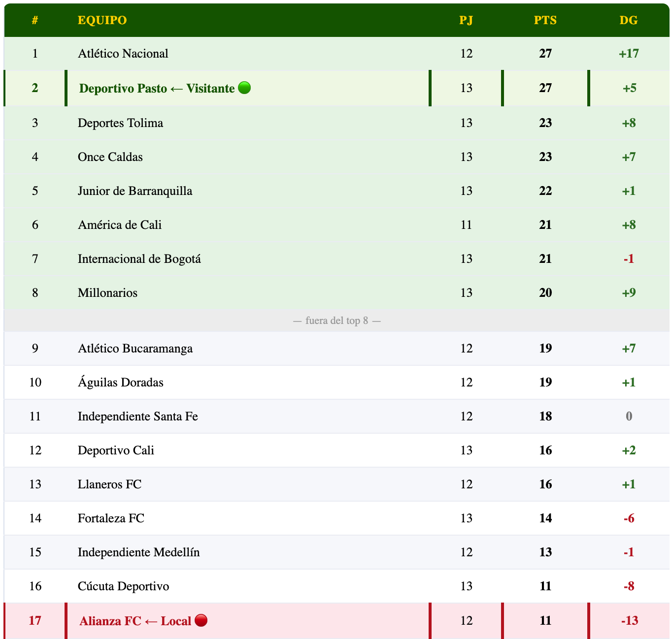Click the 'fuera del top 8' divider
Image resolution: width=672 pixels, height=639 pixels.
point(336,321)
